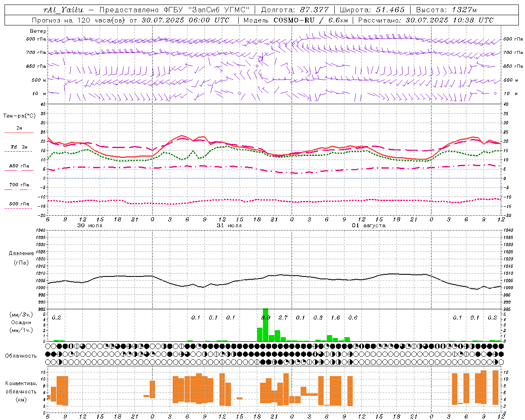The image size is (525, 420).
Task: Click the '30 июля' date label
Action: pos(90,226)
